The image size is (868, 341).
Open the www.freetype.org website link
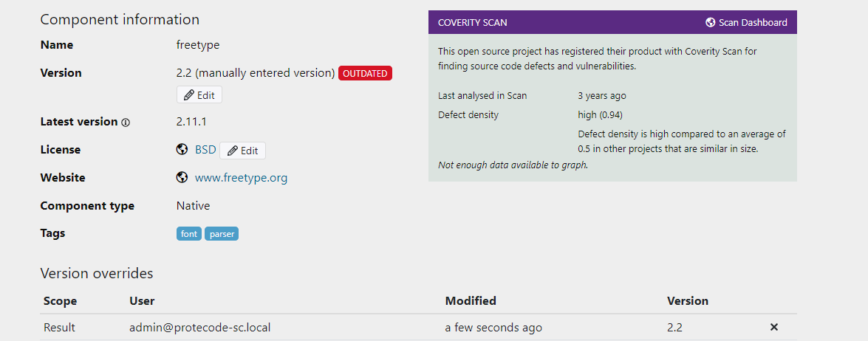pos(241,178)
